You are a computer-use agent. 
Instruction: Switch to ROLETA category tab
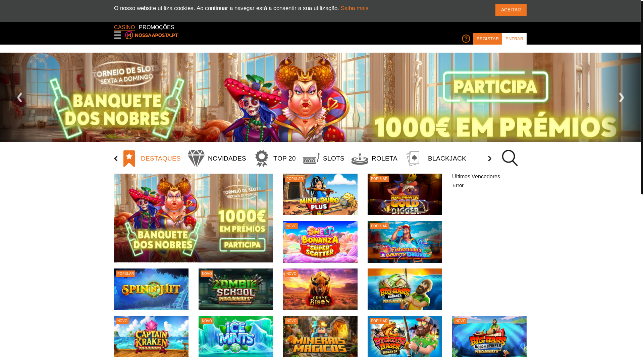click(x=384, y=159)
